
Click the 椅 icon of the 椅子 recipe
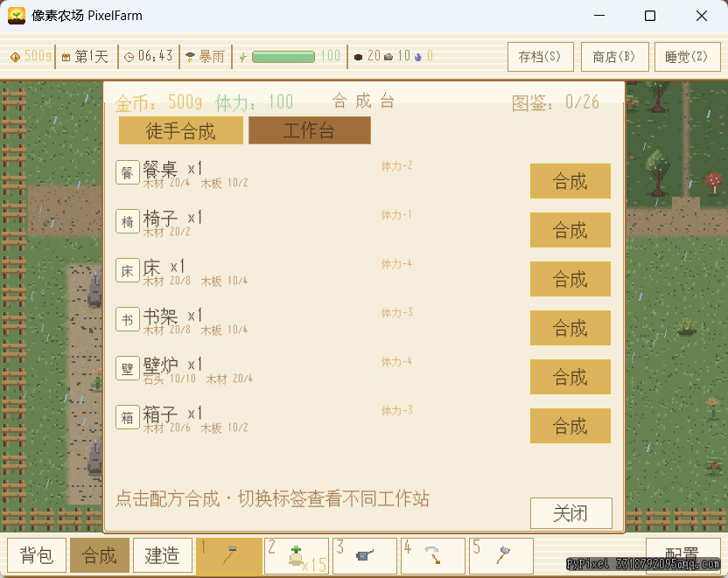127,221
